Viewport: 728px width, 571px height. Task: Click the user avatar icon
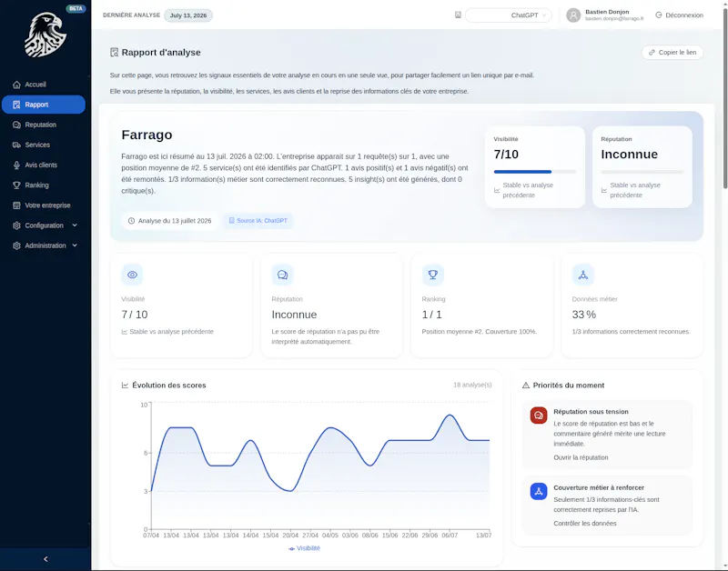[x=573, y=15]
